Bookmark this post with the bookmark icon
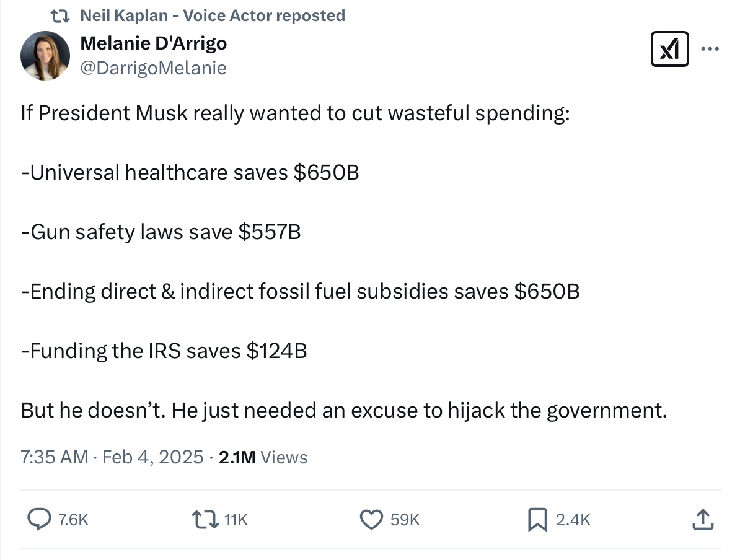The image size is (740, 560). coord(537,520)
